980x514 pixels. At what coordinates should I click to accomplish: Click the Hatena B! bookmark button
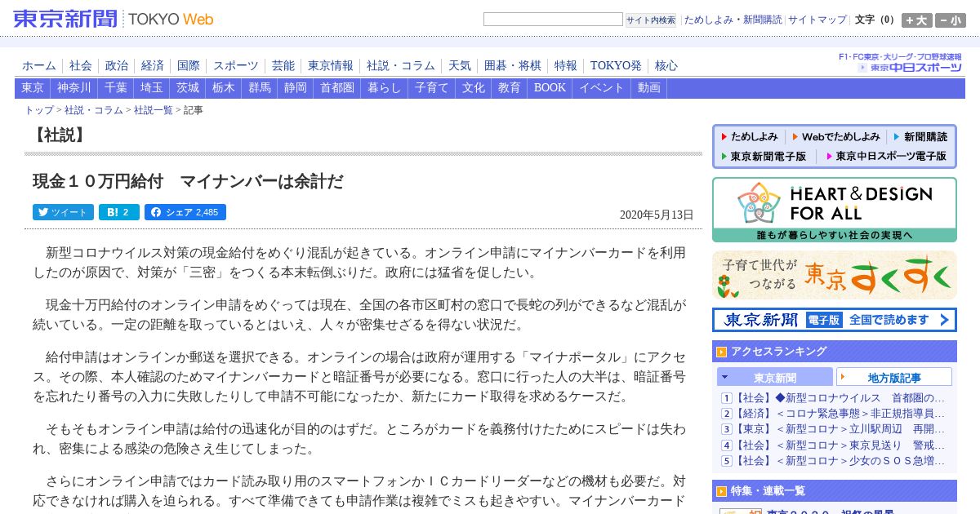click(119, 212)
